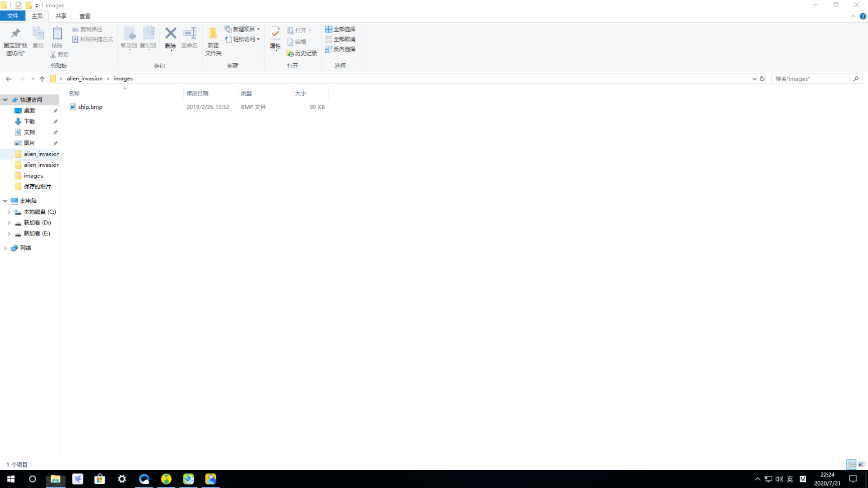The width and height of the screenshot is (868, 488).
Task: Open the address bar history dropdown
Action: tap(754, 79)
